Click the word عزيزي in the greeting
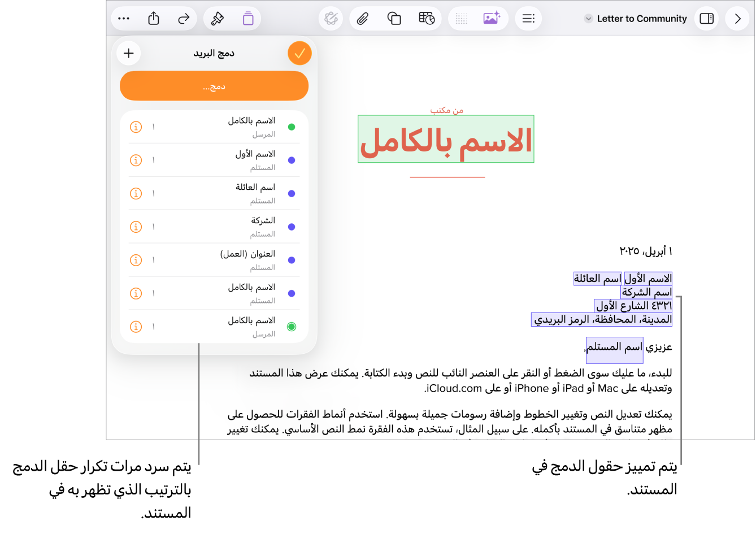The width and height of the screenshot is (756, 534). (659, 346)
